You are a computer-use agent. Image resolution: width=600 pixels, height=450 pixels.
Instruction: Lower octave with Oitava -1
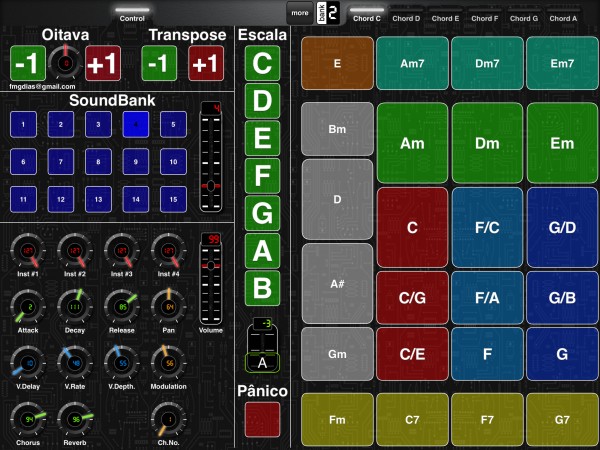click(28, 63)
